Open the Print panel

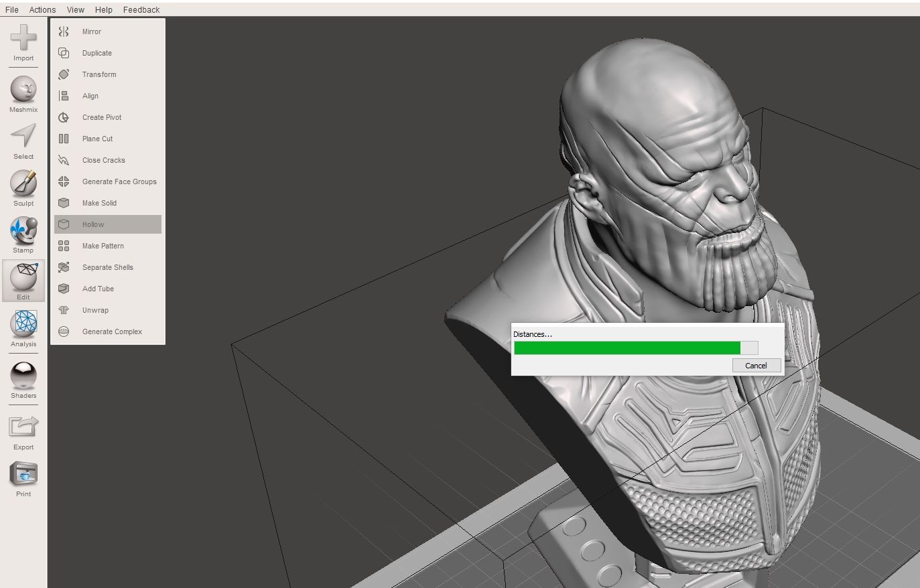tap(23, 475)
